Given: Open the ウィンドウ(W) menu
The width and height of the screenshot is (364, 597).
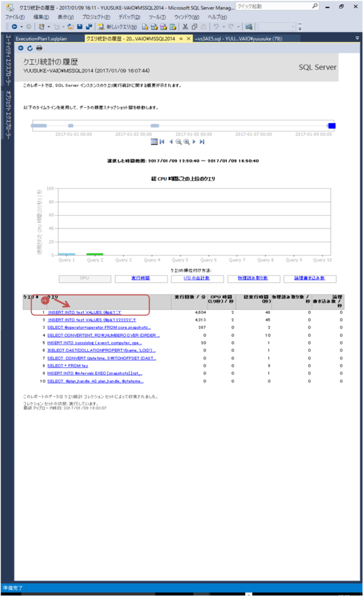Looking at the screenshot, I should [186, 17].
